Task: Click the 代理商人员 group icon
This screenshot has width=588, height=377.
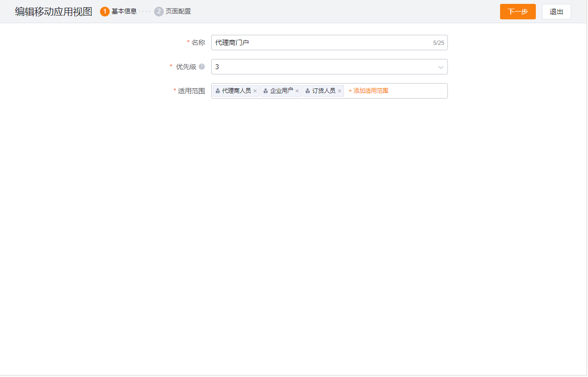Action: pos(217,91)
